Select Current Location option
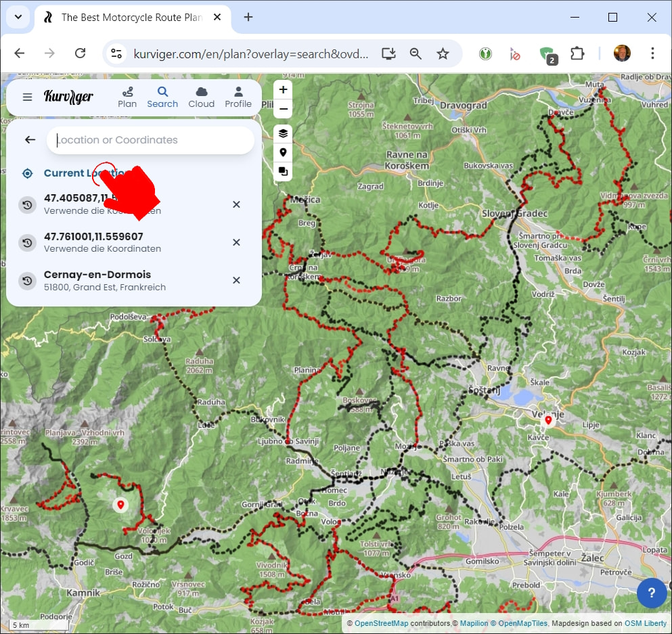672x634 pixels. [74, 173]
